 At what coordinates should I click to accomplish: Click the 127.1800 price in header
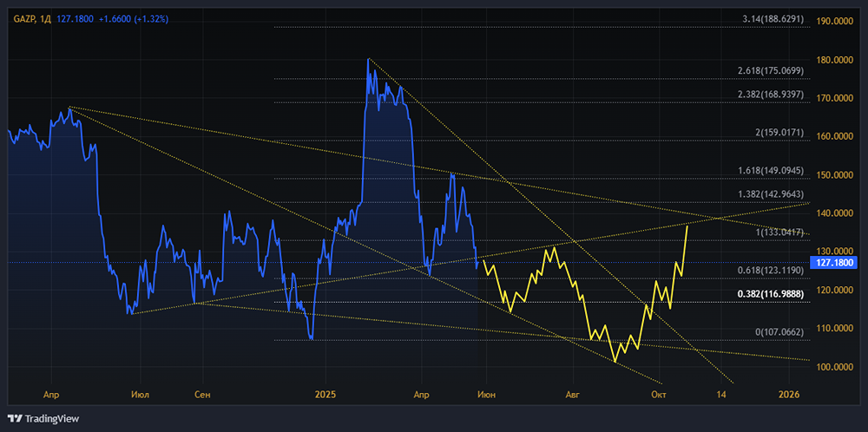(x=75, y=19)
